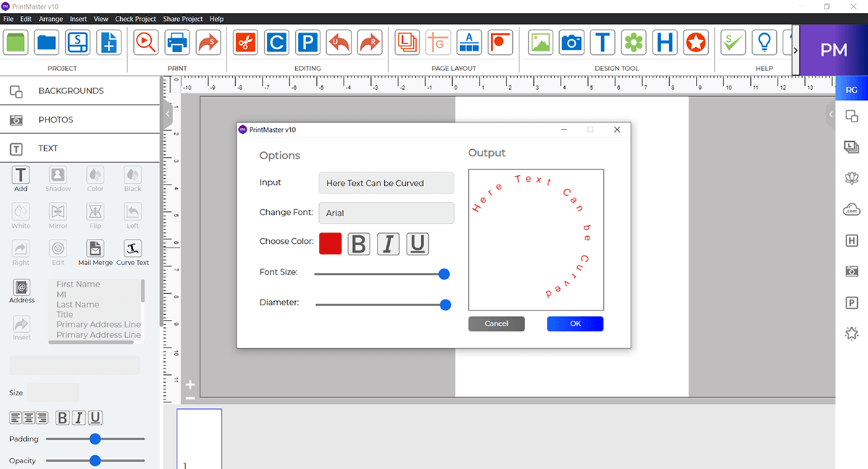Open Print Preview in the Print group
Viewport: 868px width, 469px height.
[145, 42]
